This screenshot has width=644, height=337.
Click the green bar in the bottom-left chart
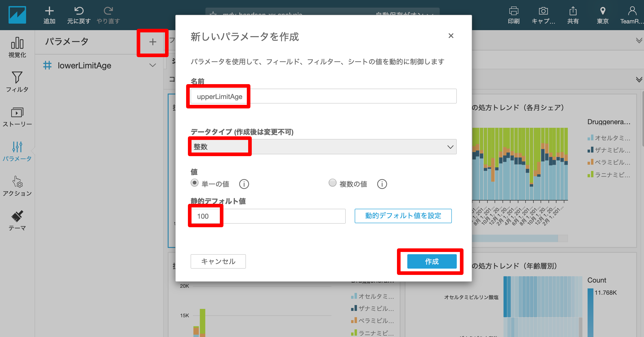pos(203,321)
